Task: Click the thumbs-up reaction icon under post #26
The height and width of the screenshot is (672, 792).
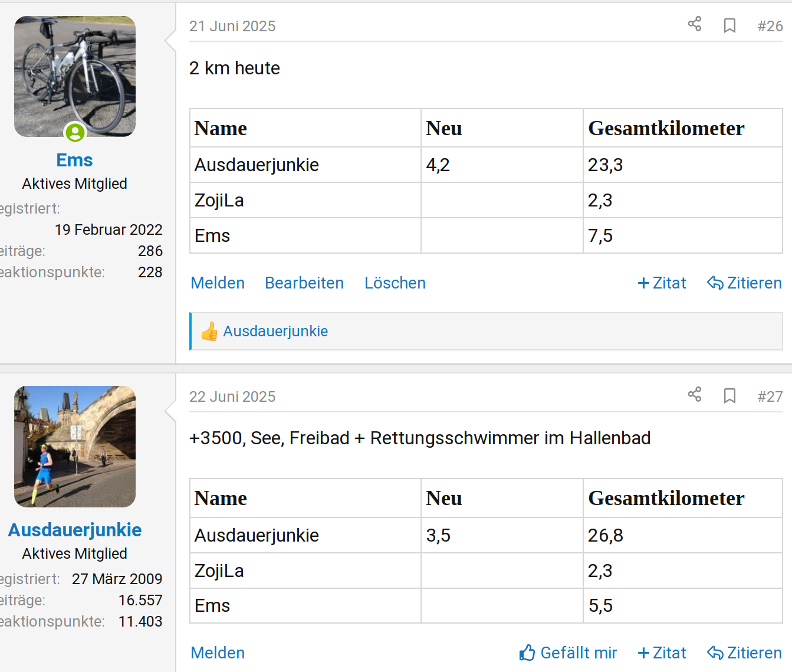Action: pos(209,332)
